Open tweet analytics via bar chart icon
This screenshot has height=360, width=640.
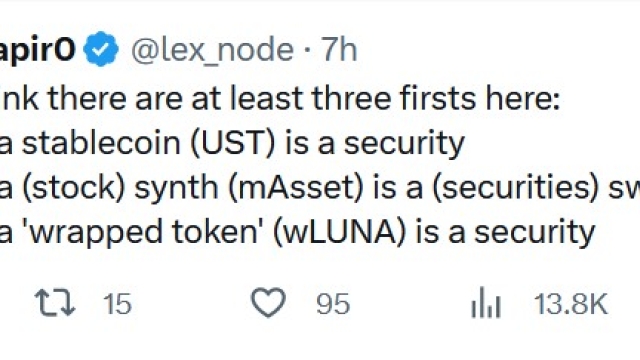[486, 302]
